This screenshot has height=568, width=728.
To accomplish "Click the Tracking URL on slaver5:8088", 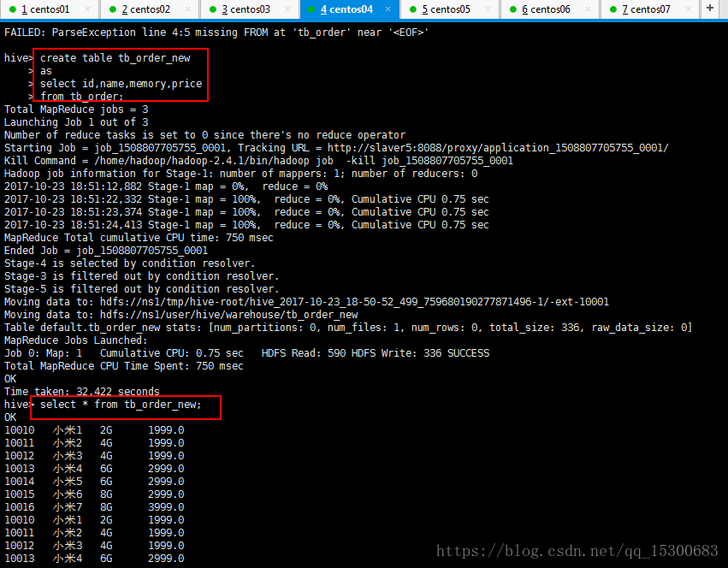I will (x=498, y=148).
